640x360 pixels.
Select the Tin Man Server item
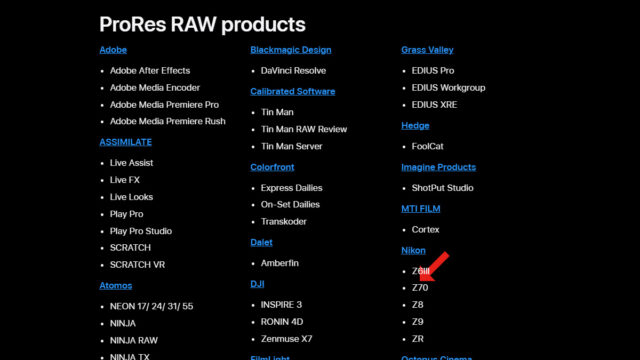pos(291,147)
